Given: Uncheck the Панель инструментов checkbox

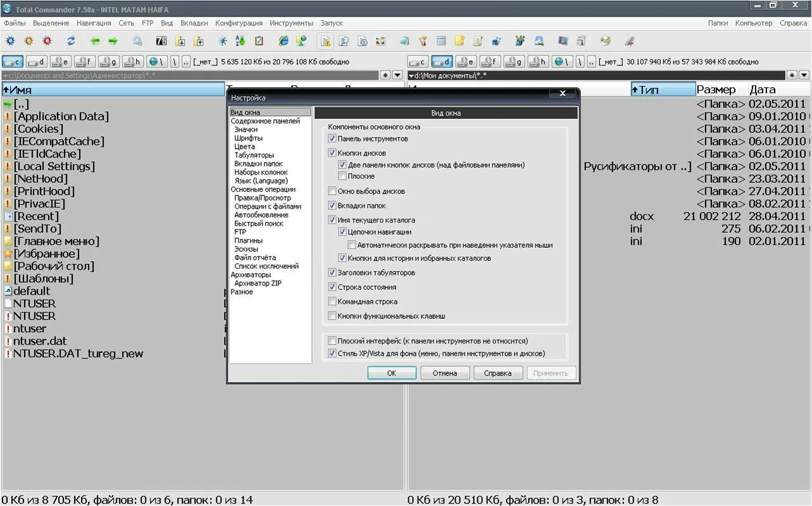Looking at the screenshot, I should point(332,139).
